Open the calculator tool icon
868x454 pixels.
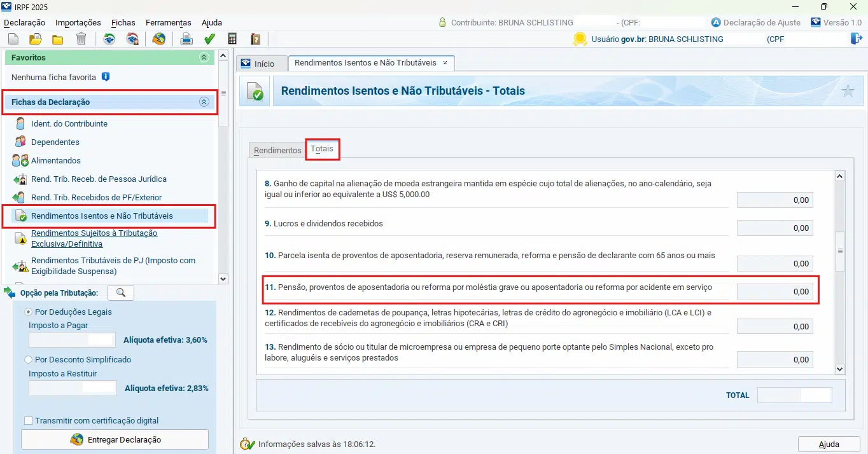tap(232, 39)
